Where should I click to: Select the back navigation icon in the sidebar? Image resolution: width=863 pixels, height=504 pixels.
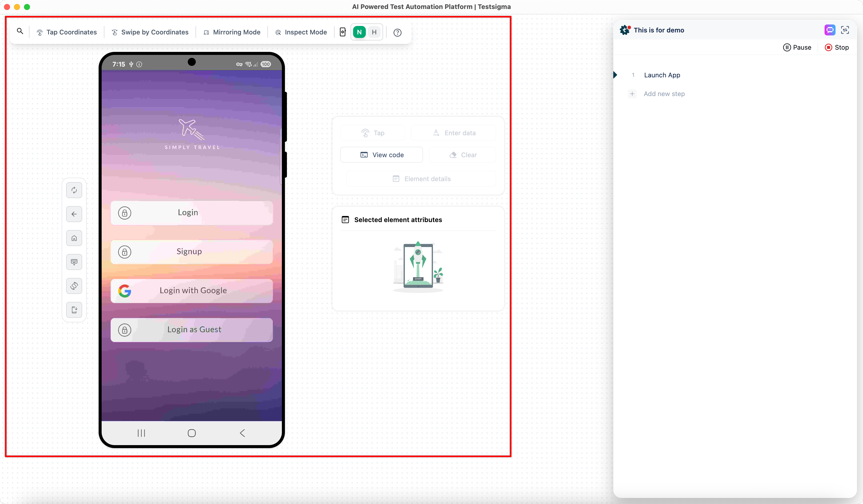[74, 214]
